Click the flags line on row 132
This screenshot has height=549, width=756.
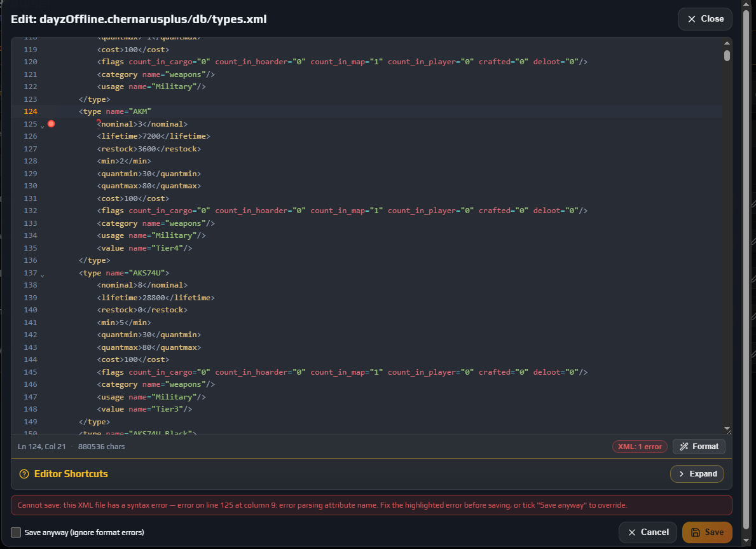(342, 211)
